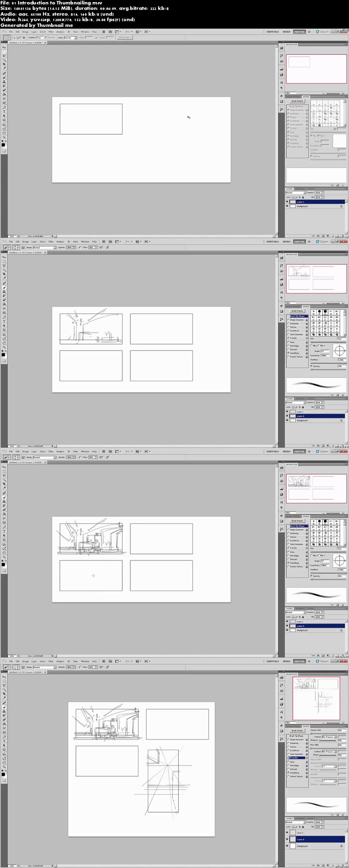Open the Image menu in fourth frame
This screenshot has width=349, height=868.
tap(25, 661)
